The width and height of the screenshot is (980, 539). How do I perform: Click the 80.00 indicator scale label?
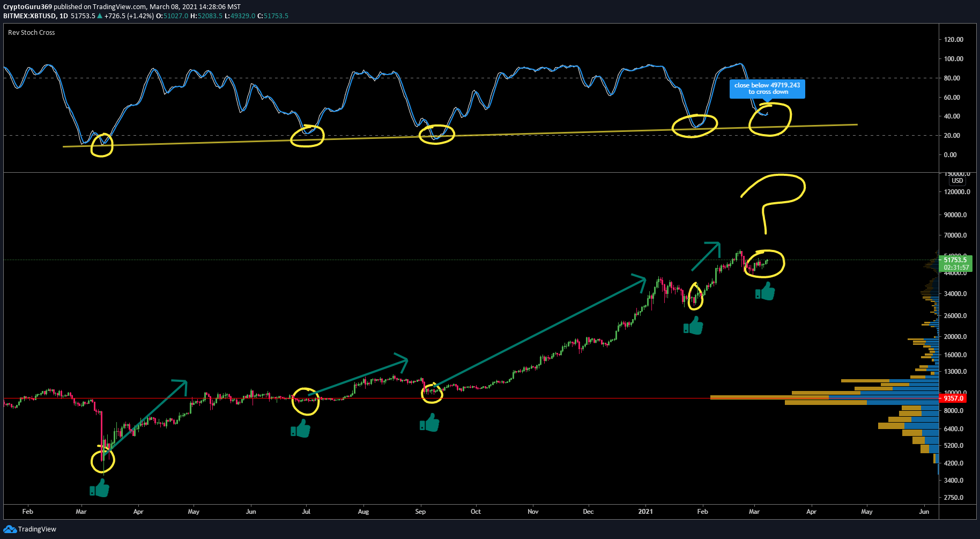coord(952,78)
